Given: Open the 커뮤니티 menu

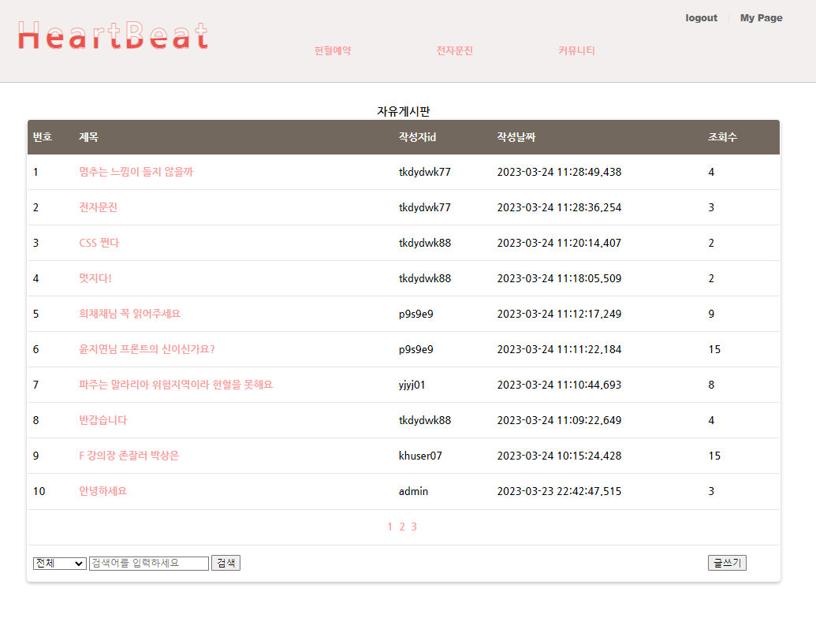Looking at the screenshot, I should pos(576,50).
